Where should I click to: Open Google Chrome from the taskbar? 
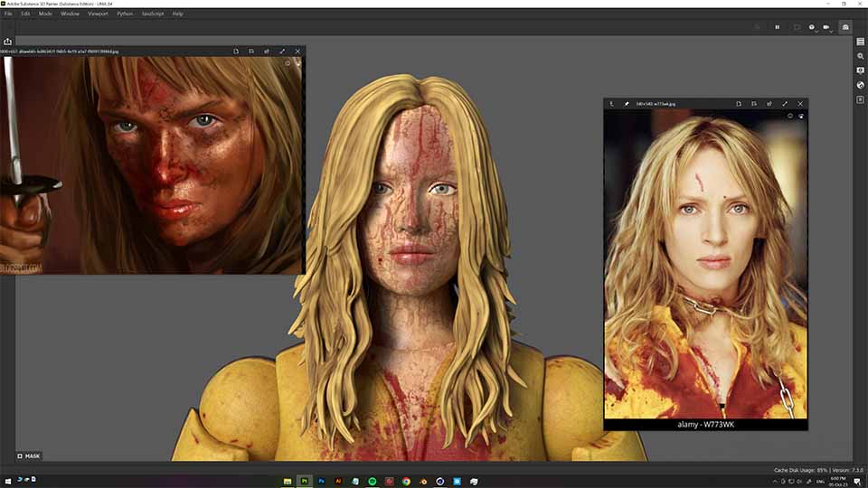406,482
